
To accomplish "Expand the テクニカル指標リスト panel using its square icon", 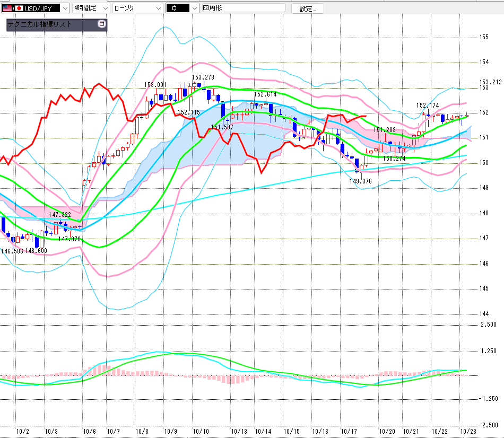I will pos(102,24).
